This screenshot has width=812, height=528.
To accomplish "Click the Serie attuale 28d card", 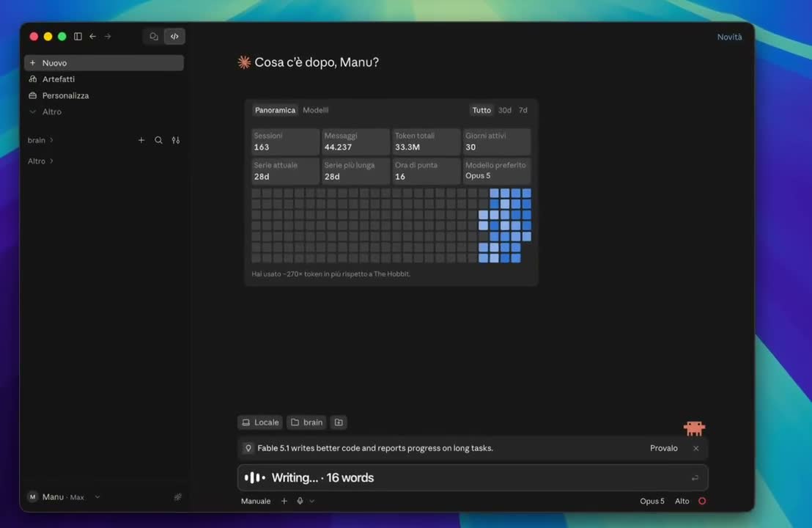I will (285, 170).
